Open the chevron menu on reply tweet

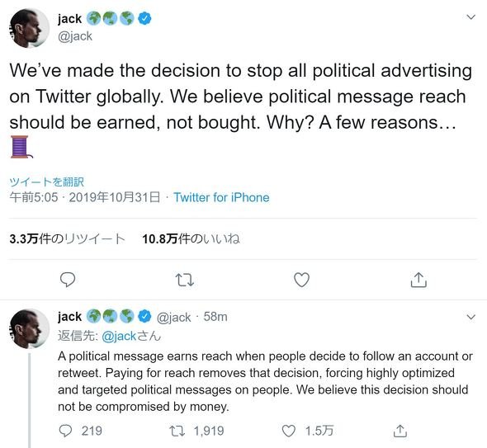(x=471, y=317)
